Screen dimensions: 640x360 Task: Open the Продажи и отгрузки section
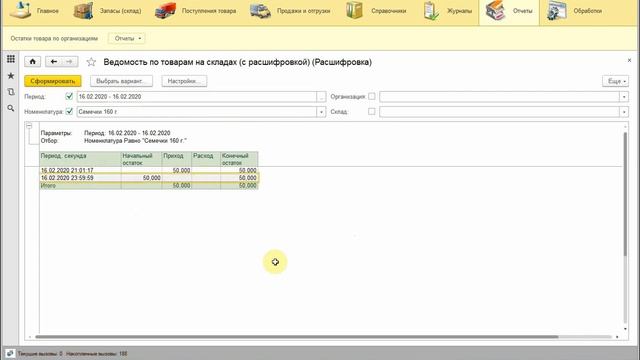290,11
